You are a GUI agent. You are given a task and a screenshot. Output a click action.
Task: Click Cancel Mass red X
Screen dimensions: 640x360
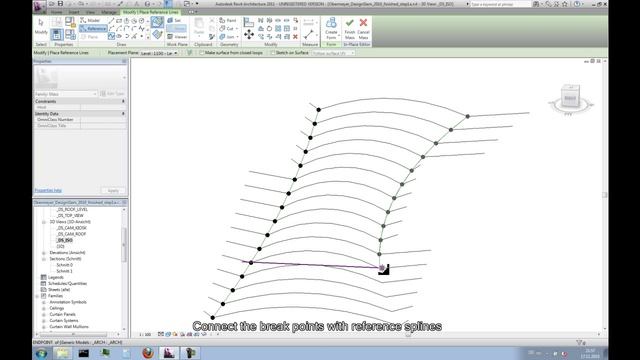tap(363, 29)
